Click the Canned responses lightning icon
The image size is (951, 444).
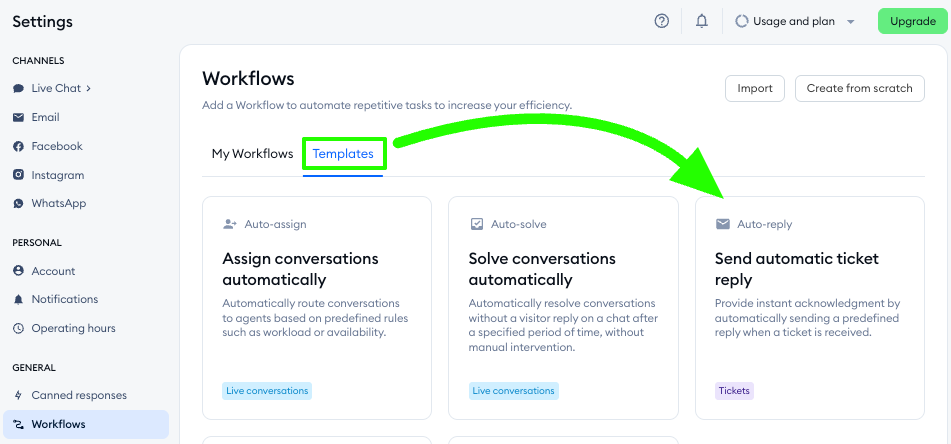(x=18, y=395)
